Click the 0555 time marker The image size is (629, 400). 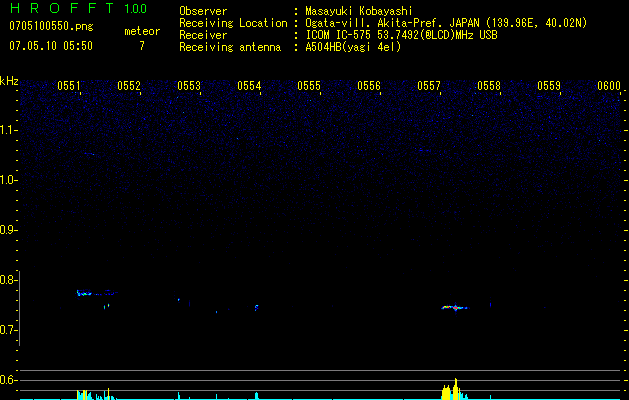tap(309, 86)
